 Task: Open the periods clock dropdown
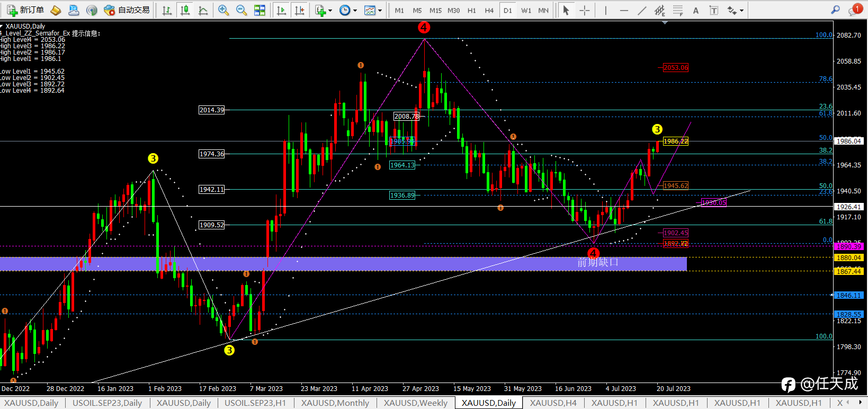(348, 10)
